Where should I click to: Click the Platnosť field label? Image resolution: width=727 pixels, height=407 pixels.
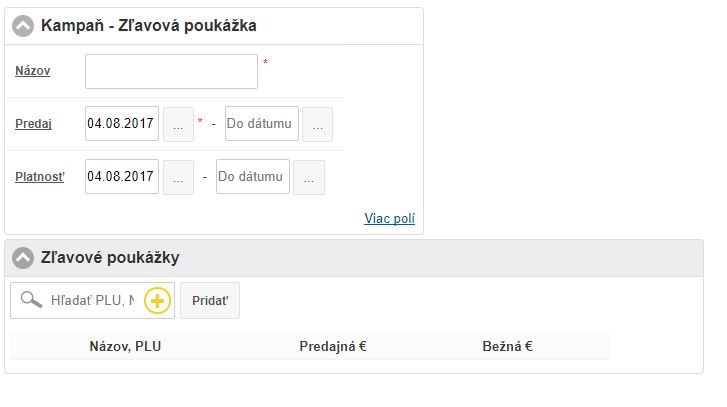(40, 177)
